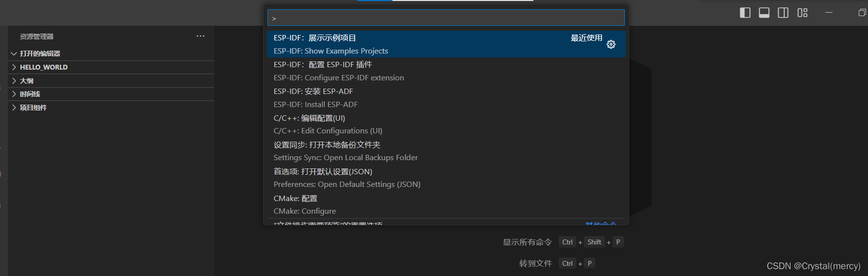Click the command palette input field
The width and height of the screenshot is (868, 276).
point(446,18)
